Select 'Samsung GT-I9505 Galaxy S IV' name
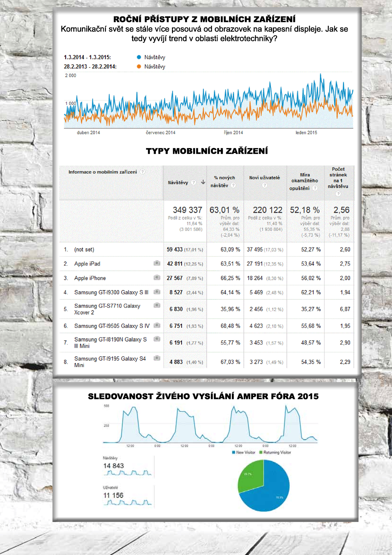 [112, 326]
